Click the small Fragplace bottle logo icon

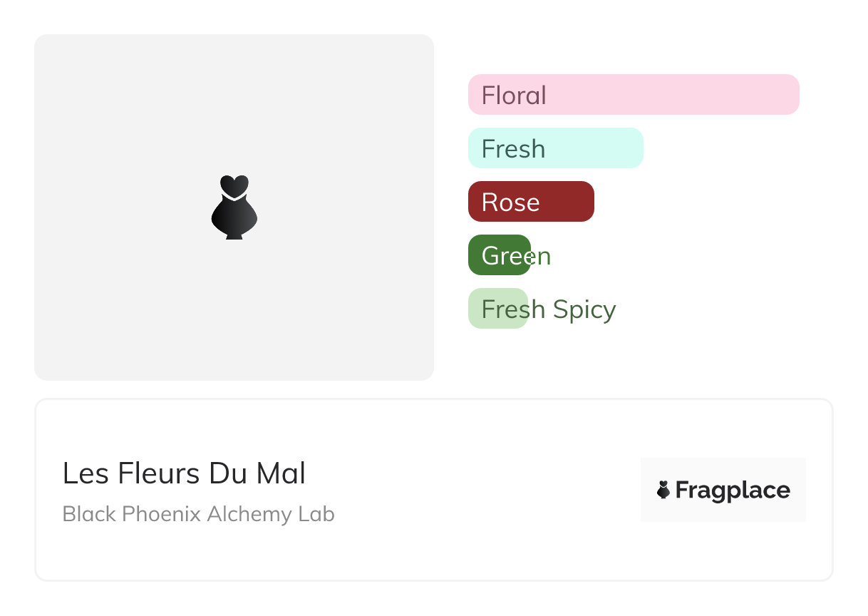tap(663, 490)
